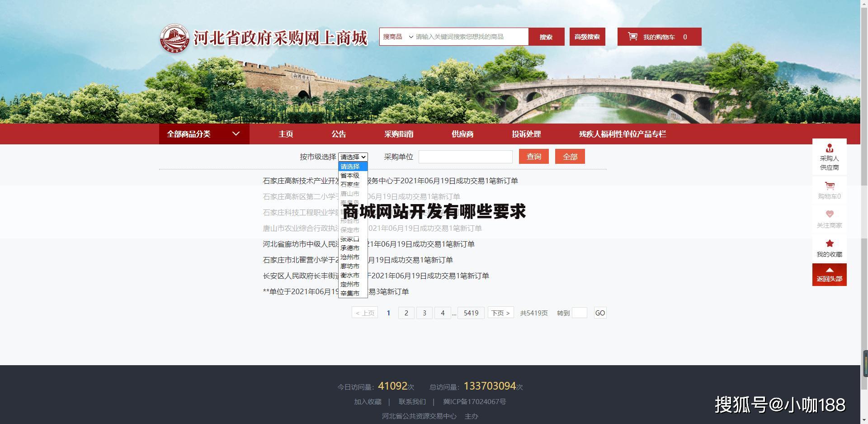Go to the 主页 nav item

[286, 134]
